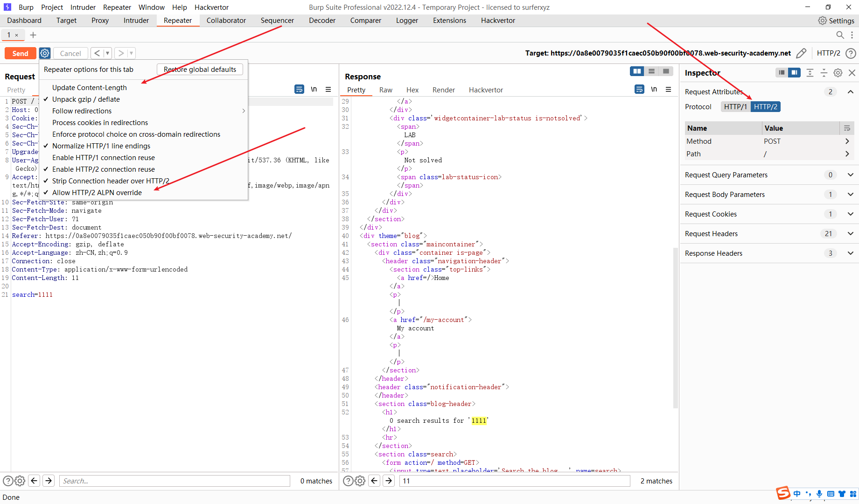Open response editor hamburger menu

pos(669,89)
